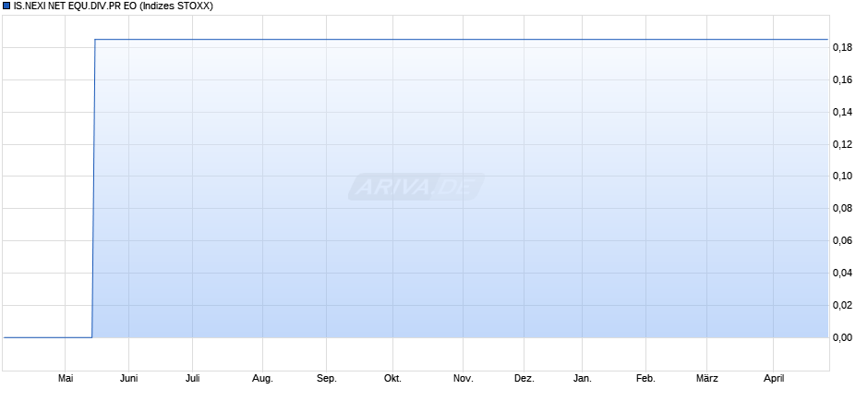
Task: Click the Okt. month label
Action: coord(392,378)
